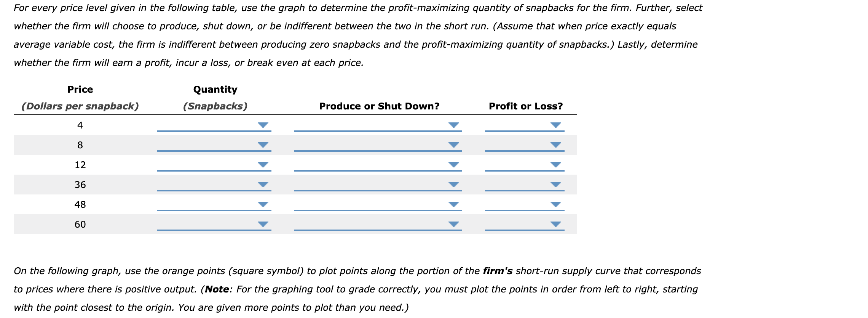Open the Produce or Shut Down dropdown for price $36
The height and width of the screenshot is (318, 868).
(454, 185)
